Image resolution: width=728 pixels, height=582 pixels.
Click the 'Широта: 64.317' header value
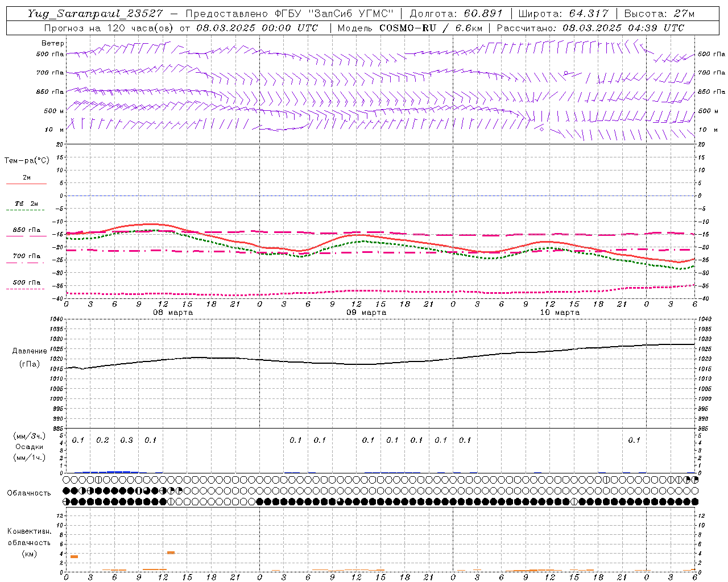tap(564, 14)
